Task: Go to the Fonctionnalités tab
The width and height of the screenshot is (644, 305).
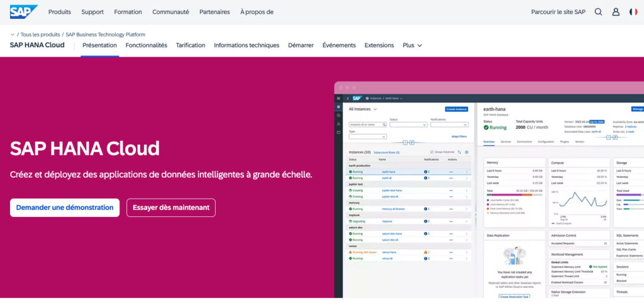Action: 146,45
